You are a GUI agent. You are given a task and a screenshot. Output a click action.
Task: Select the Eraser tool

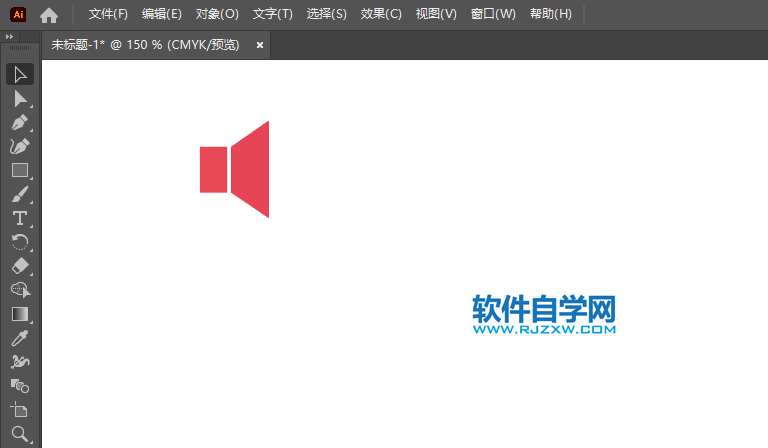(x=20, y=266)
